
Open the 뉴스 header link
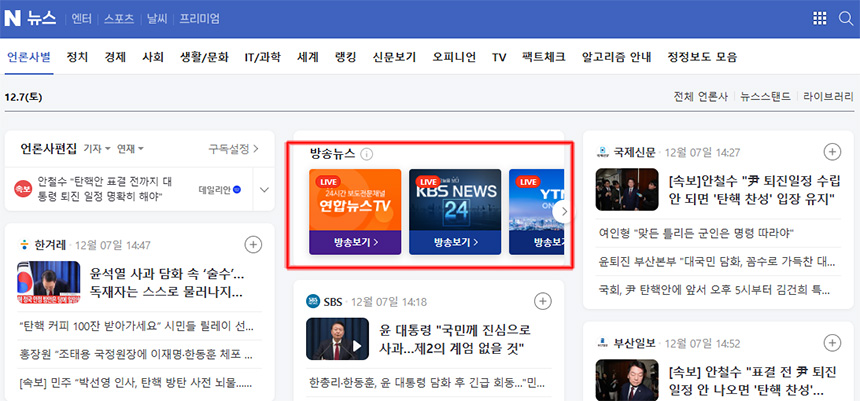click(x=42, y=19)
